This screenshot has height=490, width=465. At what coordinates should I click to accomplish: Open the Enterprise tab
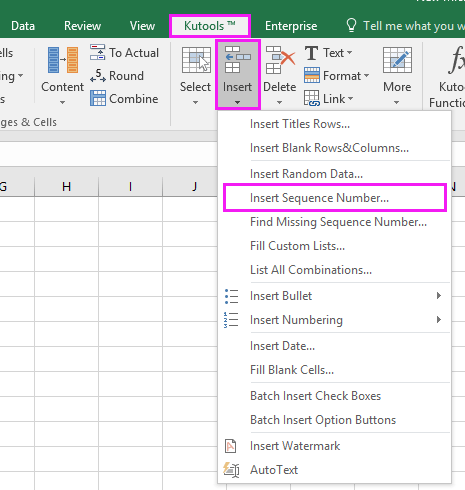point(291,26)
